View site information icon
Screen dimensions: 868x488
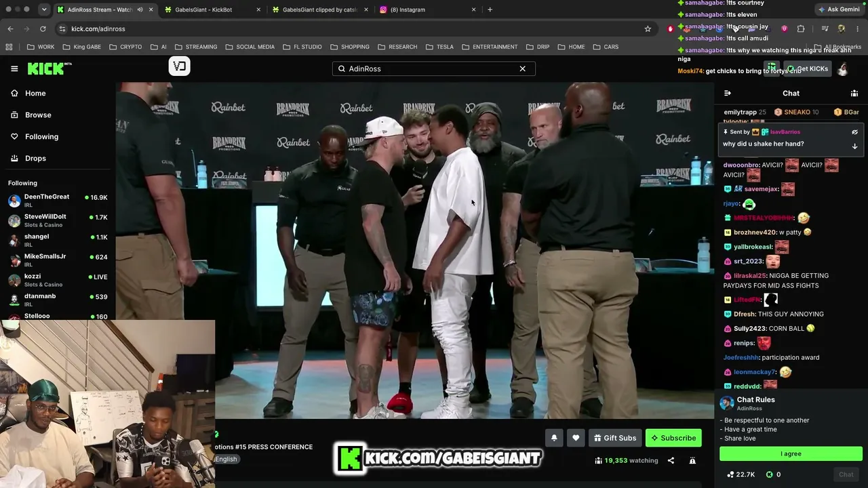pyautogui.click(x=62, y=28)
